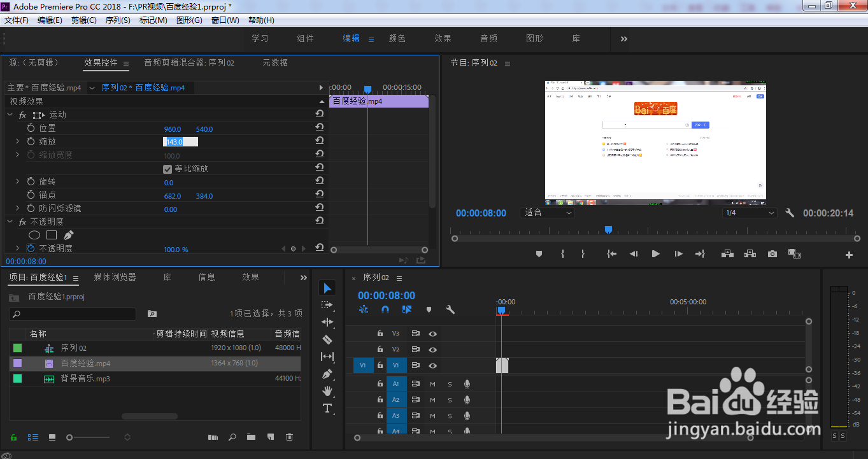Select the Ripple Edit tool
This screenshot has width=868, height=459.
(327, 322)
